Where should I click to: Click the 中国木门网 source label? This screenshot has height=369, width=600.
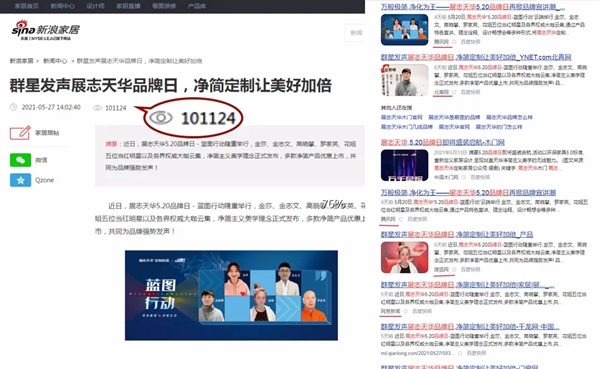pos(446,177)
